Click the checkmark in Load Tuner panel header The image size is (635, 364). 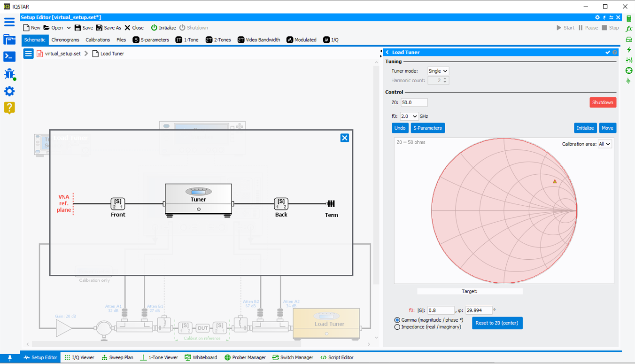click(608, 52)
